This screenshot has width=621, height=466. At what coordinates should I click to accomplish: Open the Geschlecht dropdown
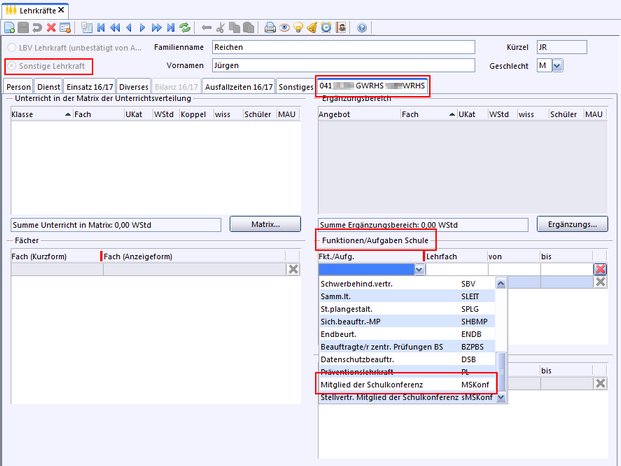[557, 66]
